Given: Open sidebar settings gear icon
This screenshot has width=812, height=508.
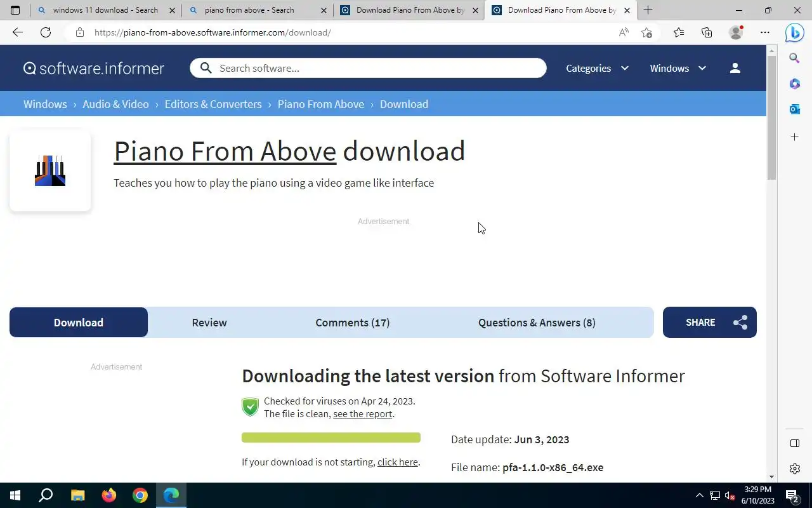Looking at the screenshot, I should (x=794, y=469).
